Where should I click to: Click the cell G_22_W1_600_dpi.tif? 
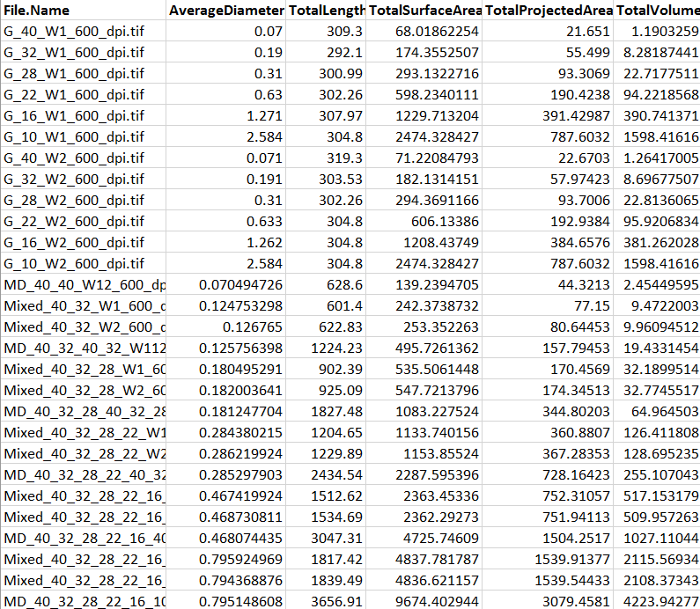(x=83, y=94)
